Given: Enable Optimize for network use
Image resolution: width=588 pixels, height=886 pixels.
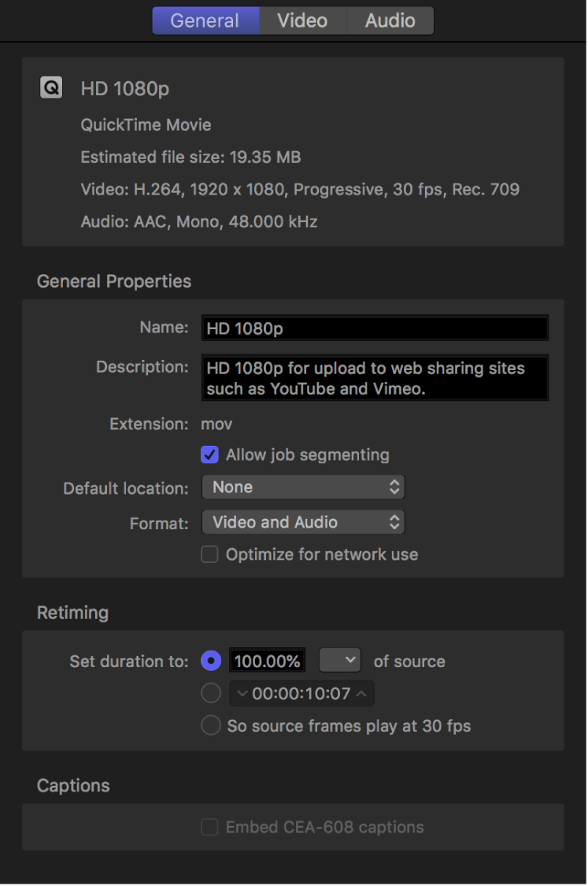Looking at the screenshot, I should pyautogui.click(x=209, y=554).
